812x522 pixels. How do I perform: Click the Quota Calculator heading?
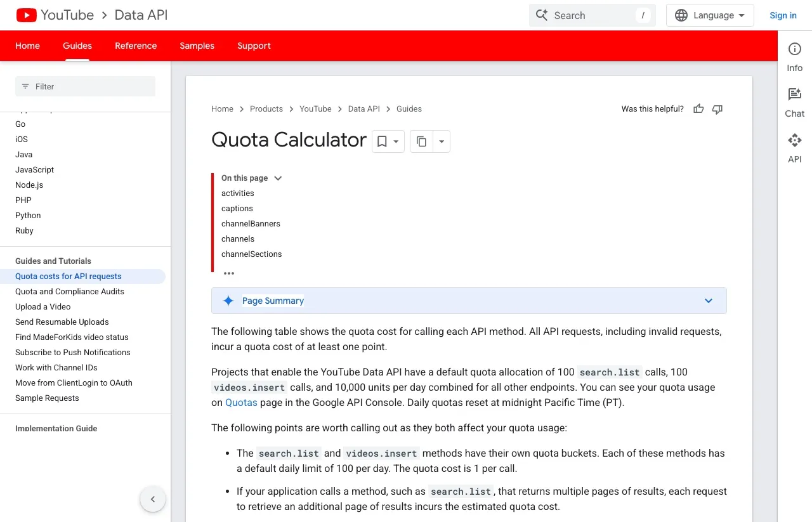point(289,140)
